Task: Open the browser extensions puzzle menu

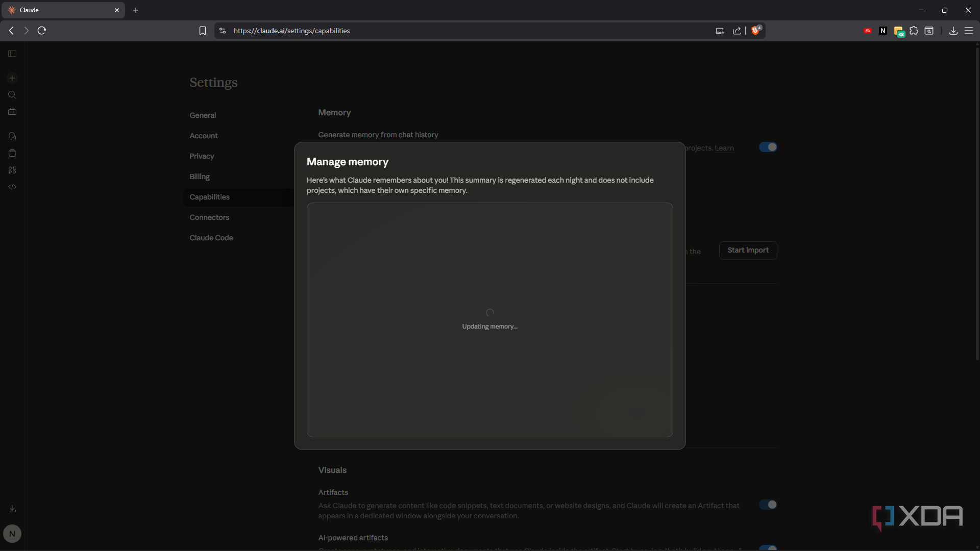Action: 914,31
